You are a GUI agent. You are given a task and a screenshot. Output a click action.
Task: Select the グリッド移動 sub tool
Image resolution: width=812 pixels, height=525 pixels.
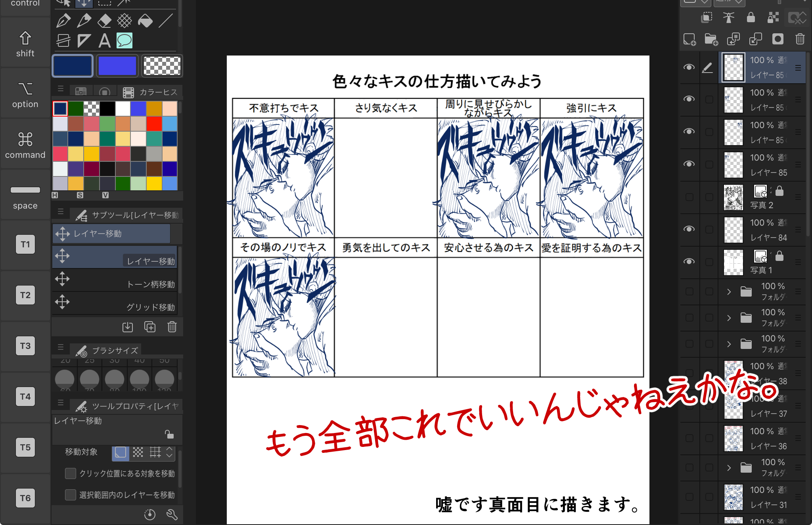point(115,303)
